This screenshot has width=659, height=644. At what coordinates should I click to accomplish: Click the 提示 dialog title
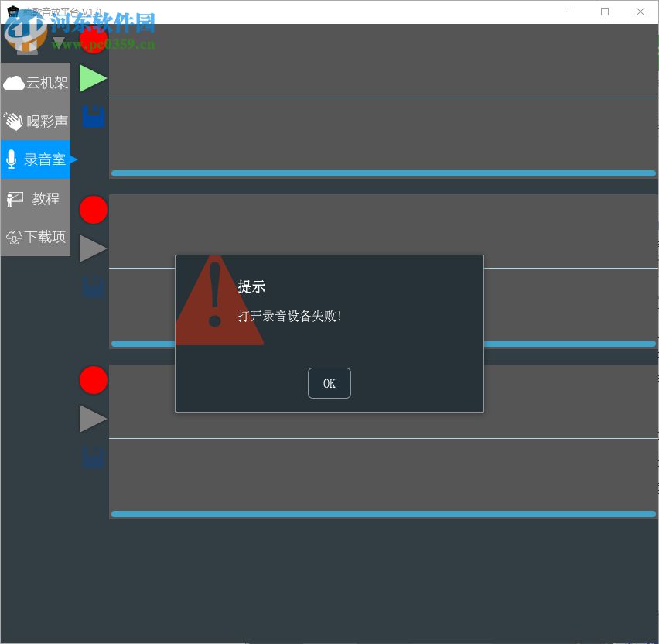pyautogui.click(x=251, y=286)
